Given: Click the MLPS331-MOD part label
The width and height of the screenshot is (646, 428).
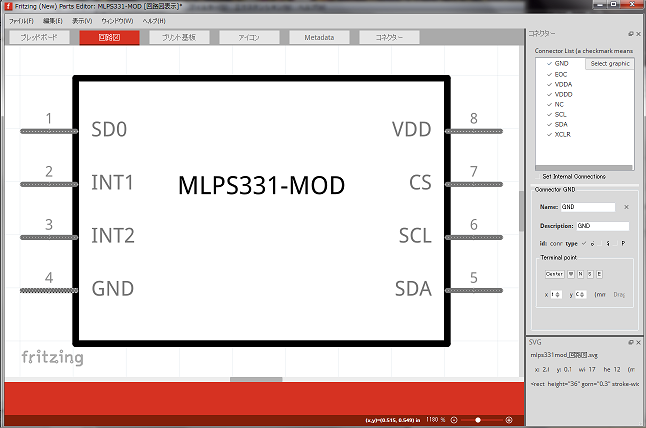Looking at the screenshot, I should tap(262, 185).
